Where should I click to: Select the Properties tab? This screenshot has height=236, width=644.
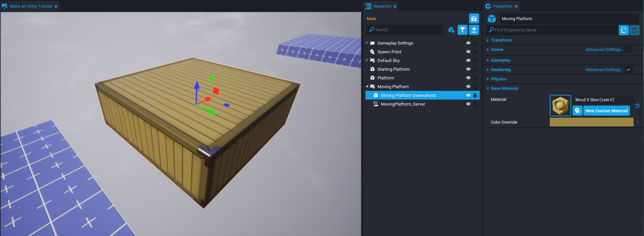(x=502, y=6)
